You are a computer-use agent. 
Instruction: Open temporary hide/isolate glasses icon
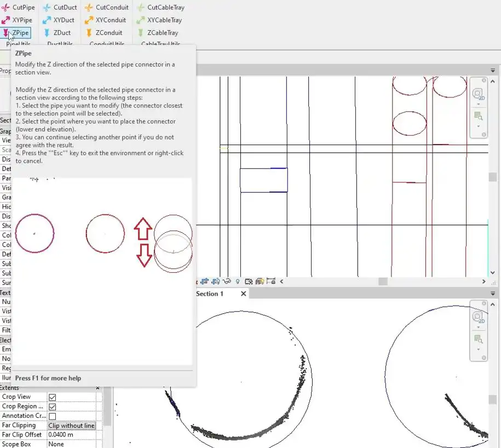click(x=227, y=282)
